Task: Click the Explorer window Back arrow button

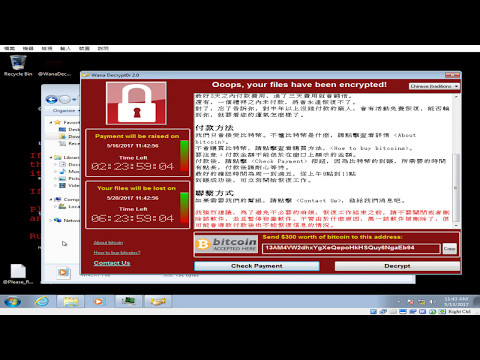Action: [x=51, y=99]
